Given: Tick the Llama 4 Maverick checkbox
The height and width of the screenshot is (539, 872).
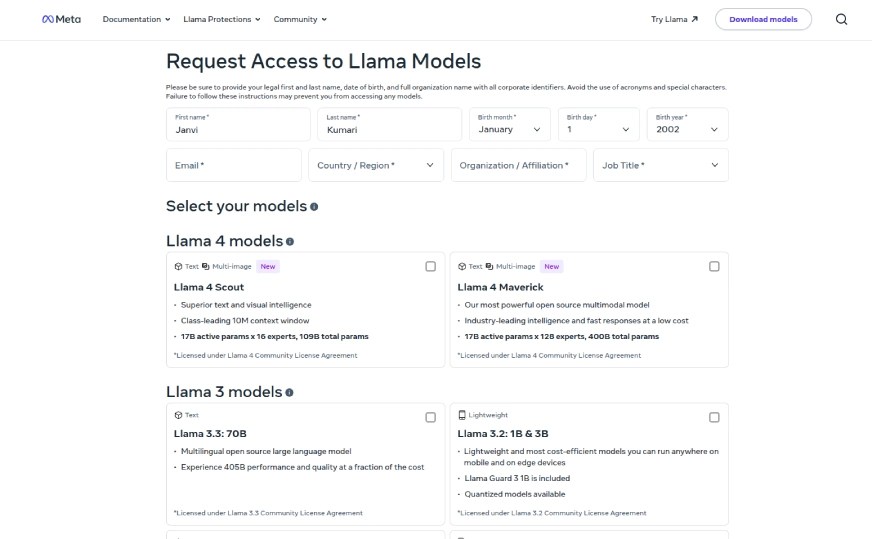Looking at the screenshot, I should (714, 266).
